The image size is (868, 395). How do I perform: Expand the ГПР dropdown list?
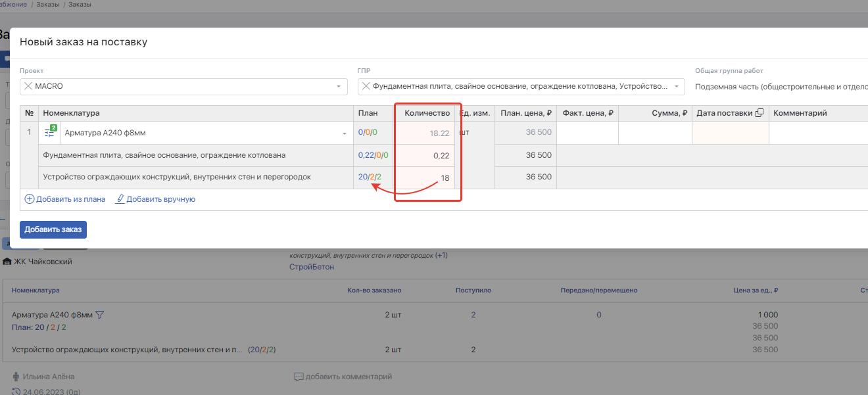[677, 86]
